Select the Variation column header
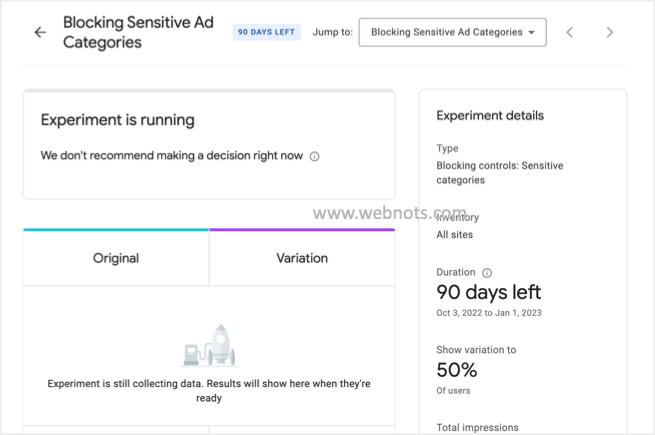Viewport: 655px width, 435px height. [x=302, y=258]
